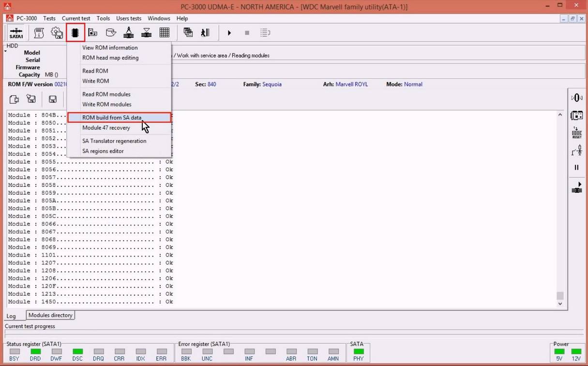Select Read ROM modules from menu
Screen dimensions: 588x366
click(106, 94)
